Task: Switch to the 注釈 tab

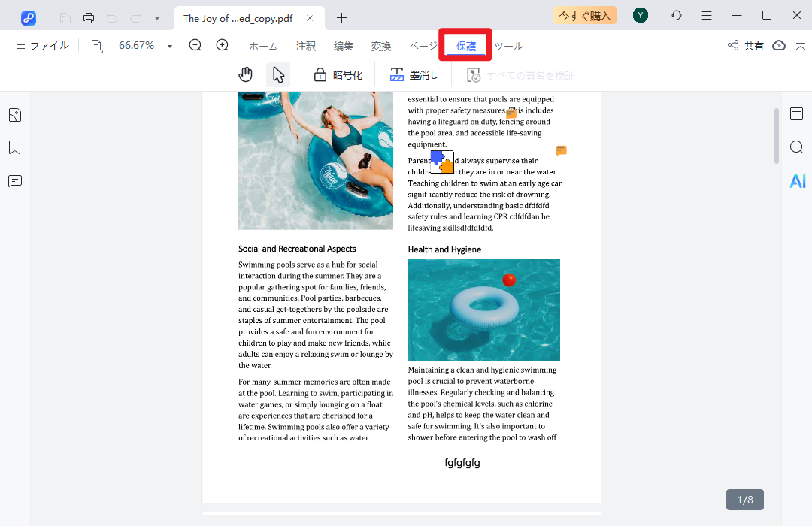Action: coord(306,46)
